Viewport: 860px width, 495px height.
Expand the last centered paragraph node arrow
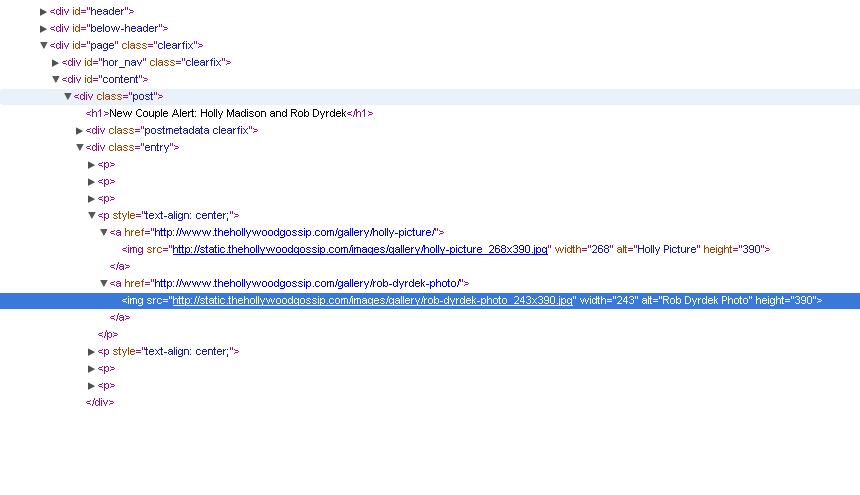[92, 351]
